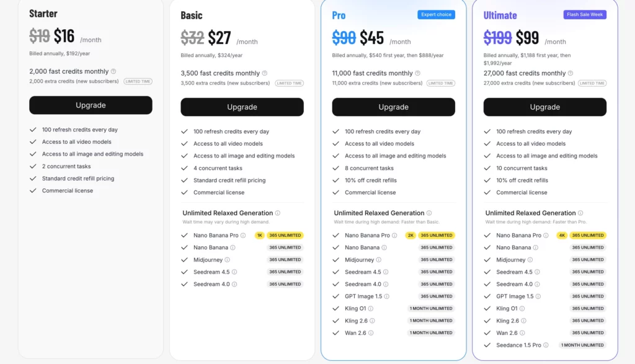Click info icon next to 11,000 fast credits

pos(416,73)
